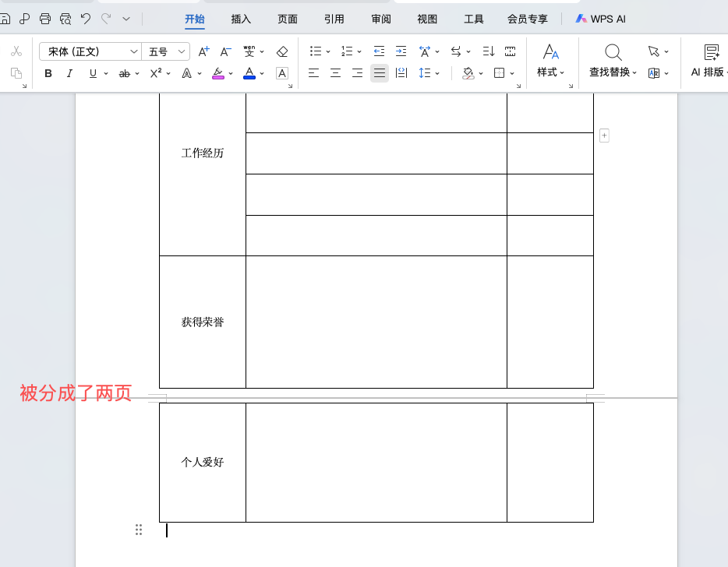Go to the 引用 tab
Image resolution: width=728 pixels, height=567 pixels.
pos(334,19)
